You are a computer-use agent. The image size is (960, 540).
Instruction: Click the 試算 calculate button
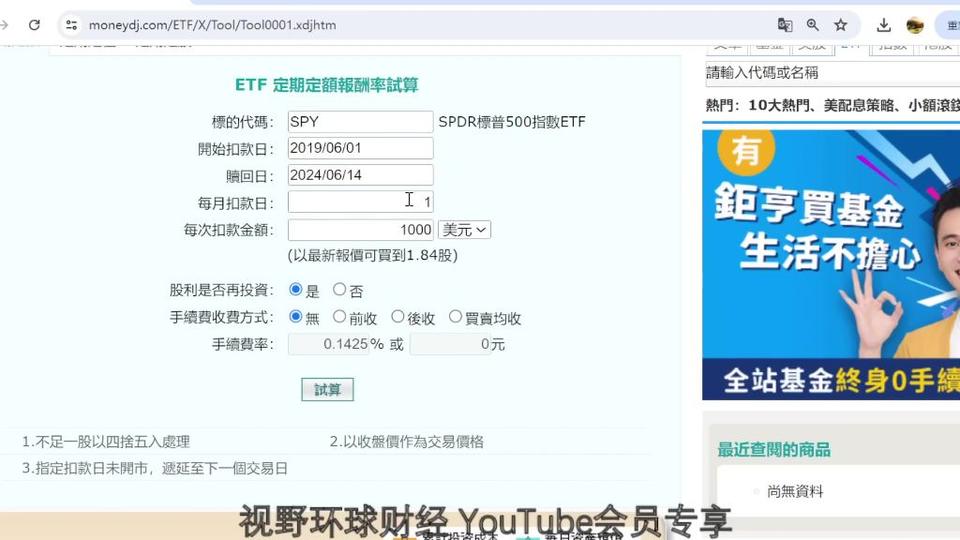(328, 390)
